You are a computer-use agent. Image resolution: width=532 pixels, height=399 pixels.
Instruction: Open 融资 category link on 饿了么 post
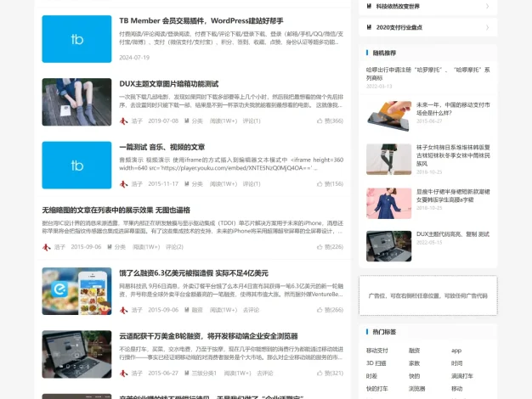[197, 310]
